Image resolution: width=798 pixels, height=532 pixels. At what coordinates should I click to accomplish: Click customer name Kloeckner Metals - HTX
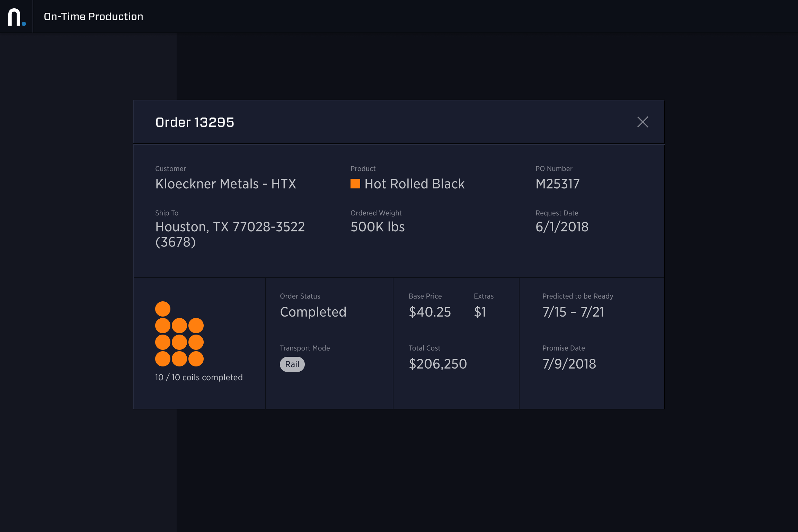tap(225, 184)
